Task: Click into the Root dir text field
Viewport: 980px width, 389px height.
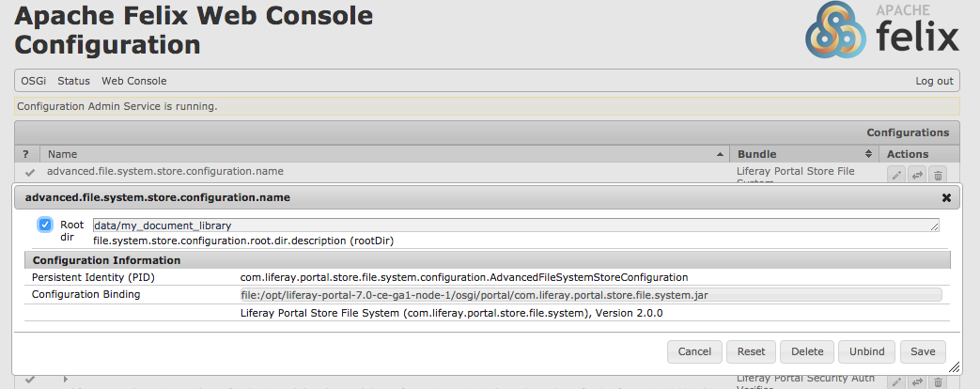Action: (516, 226)
